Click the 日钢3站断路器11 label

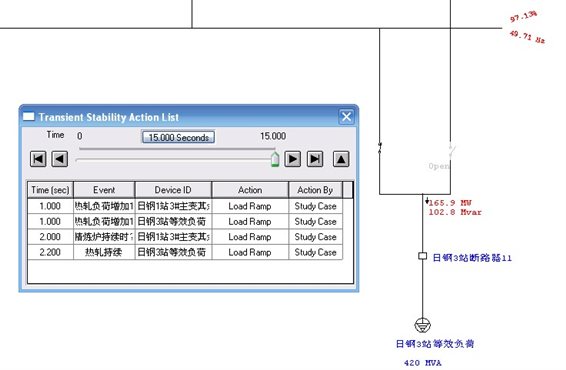pos(472,258)
